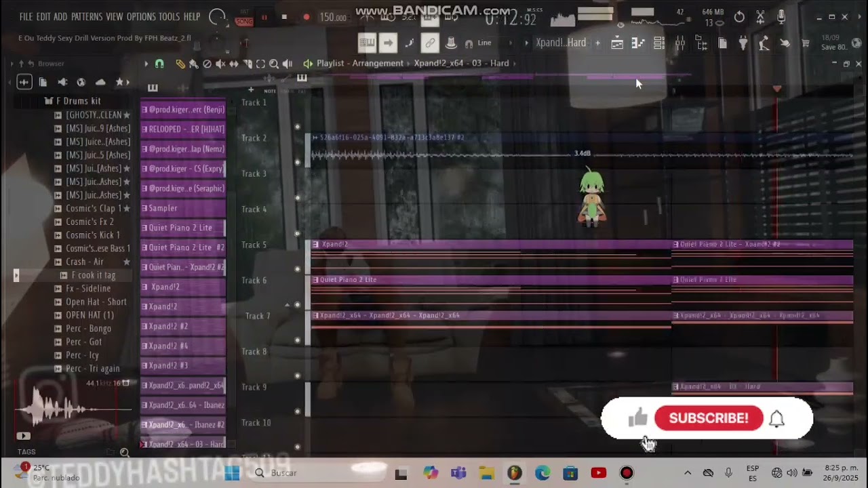
Task: Open the Channel rack from top toolbar
Action: (x=659, y=43)
